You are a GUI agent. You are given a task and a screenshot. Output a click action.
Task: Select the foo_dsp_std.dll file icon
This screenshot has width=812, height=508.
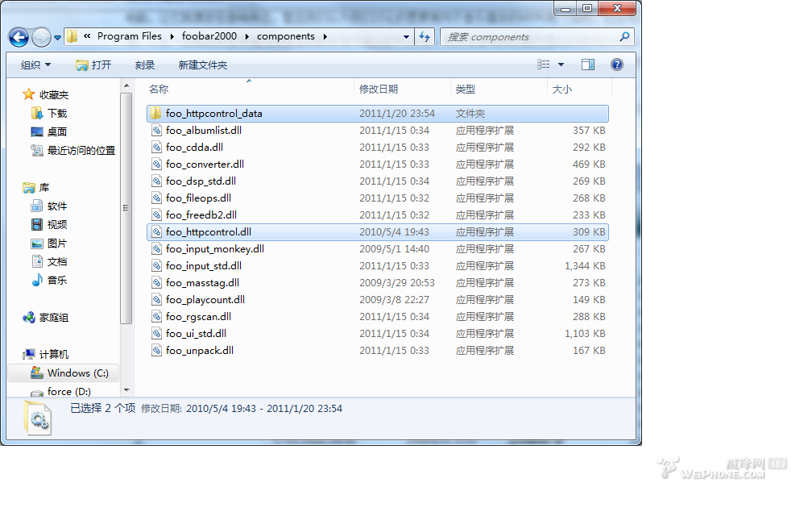[156, 181]
